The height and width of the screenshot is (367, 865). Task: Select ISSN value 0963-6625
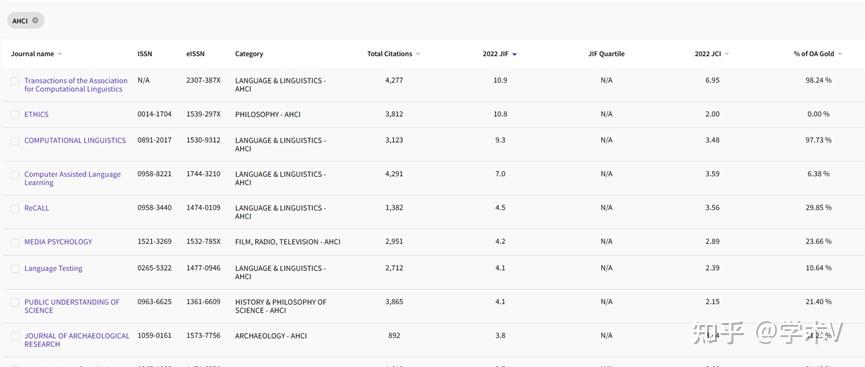pos(154,302)
